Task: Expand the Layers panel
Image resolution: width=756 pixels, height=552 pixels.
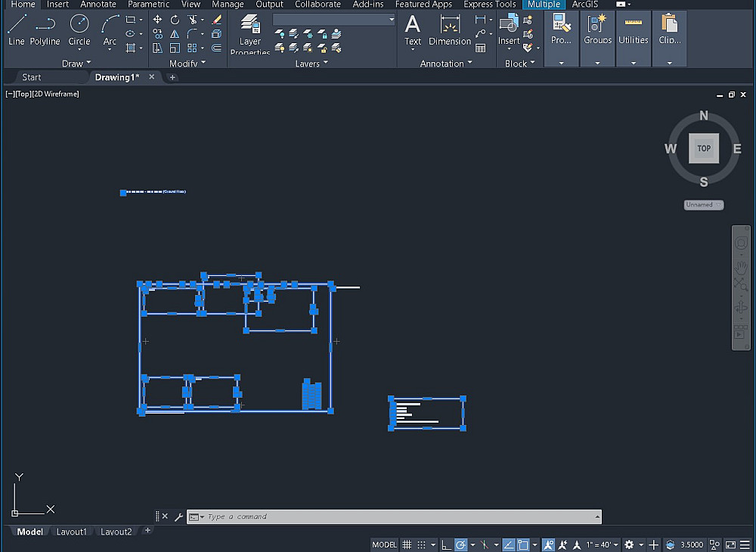Action: coord(311,64)
